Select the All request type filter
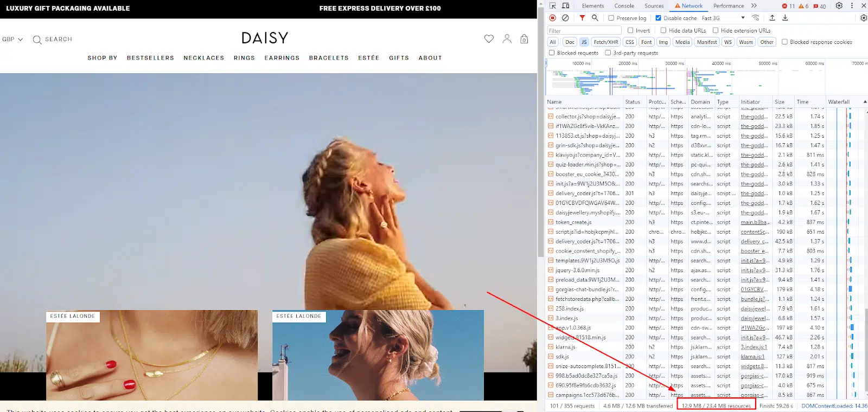Viewport: 868px width, 412px height. pyautogui.click(x=553, y=42)
